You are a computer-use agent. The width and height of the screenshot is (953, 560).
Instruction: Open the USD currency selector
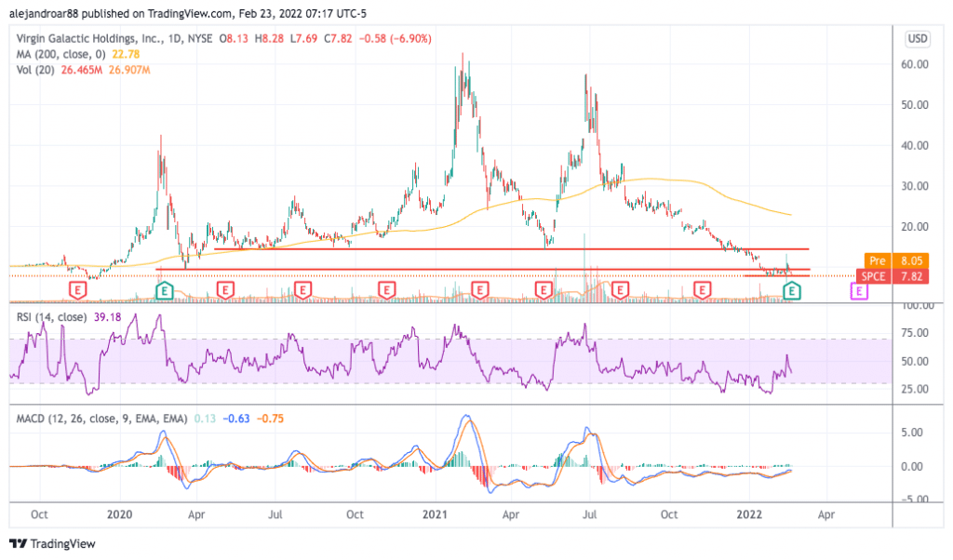(x=917, y=39)
